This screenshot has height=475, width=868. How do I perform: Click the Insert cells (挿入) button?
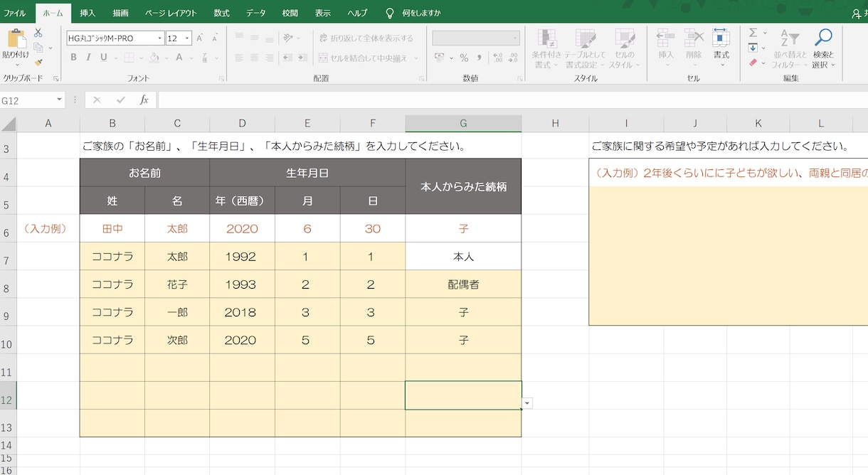[x=666, y=48]
